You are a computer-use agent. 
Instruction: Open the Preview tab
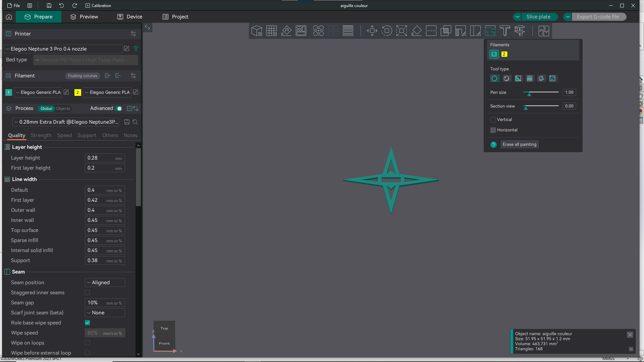pyautogui.click(x=84, y=17)
